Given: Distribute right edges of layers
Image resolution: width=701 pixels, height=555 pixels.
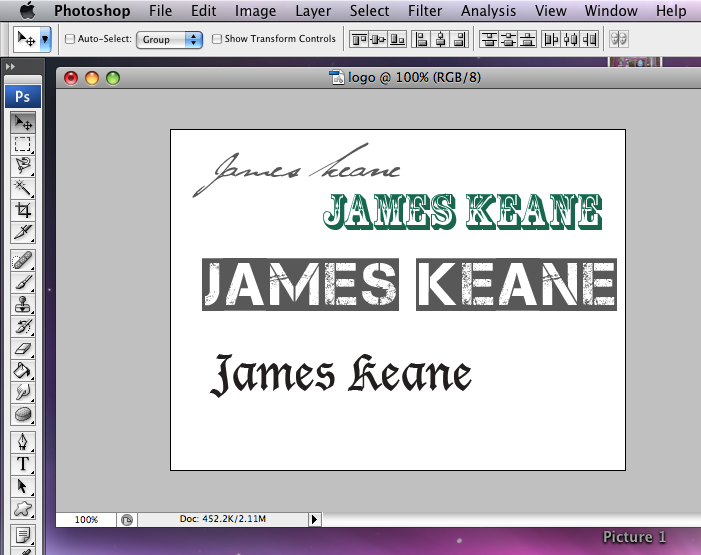Looking at the screenshot, I should coord(590,39).
